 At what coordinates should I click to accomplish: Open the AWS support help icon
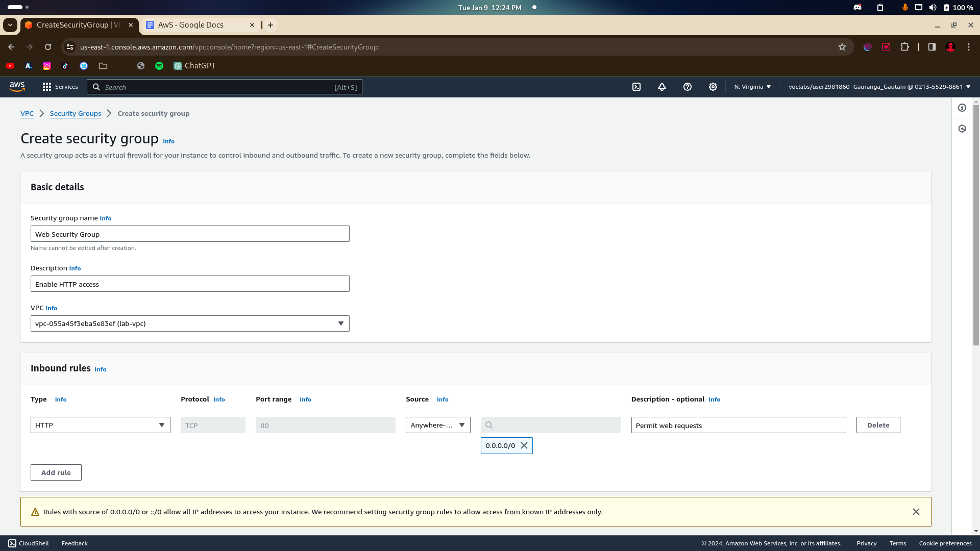[x=688, y=87]
